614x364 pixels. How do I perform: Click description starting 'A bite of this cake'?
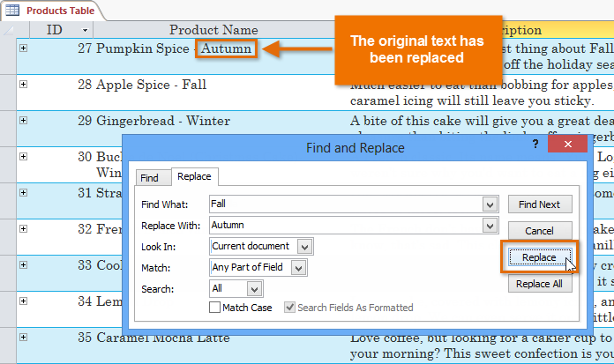482,121
